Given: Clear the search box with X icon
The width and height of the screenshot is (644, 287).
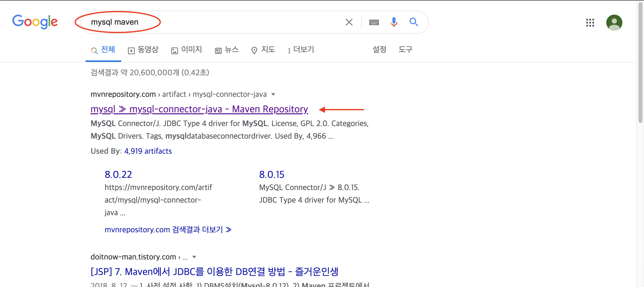Looking at the screenshot, I should point(349,22).
